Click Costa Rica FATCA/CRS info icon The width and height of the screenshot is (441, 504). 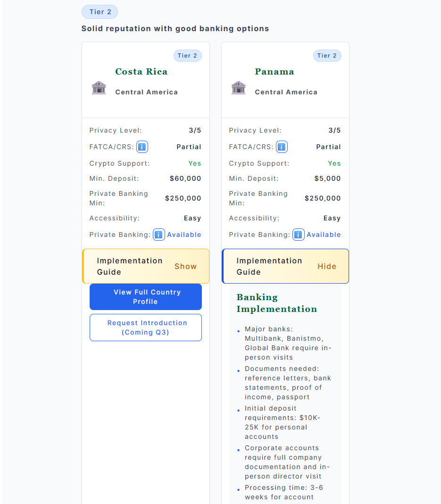tap(142, 147)
